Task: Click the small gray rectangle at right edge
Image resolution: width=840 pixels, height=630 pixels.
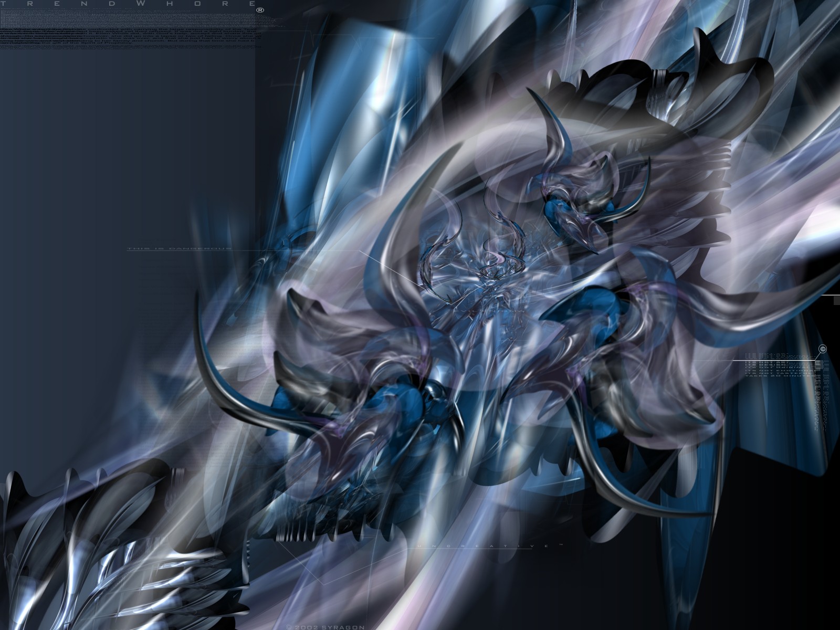Action: [x=837, y=302]
